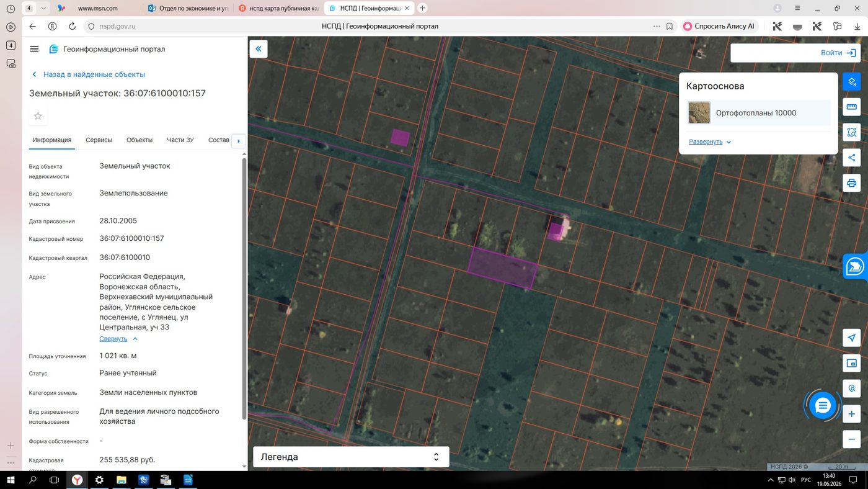Go back in browser history
The image size is (868, 489).
point(33,27)
